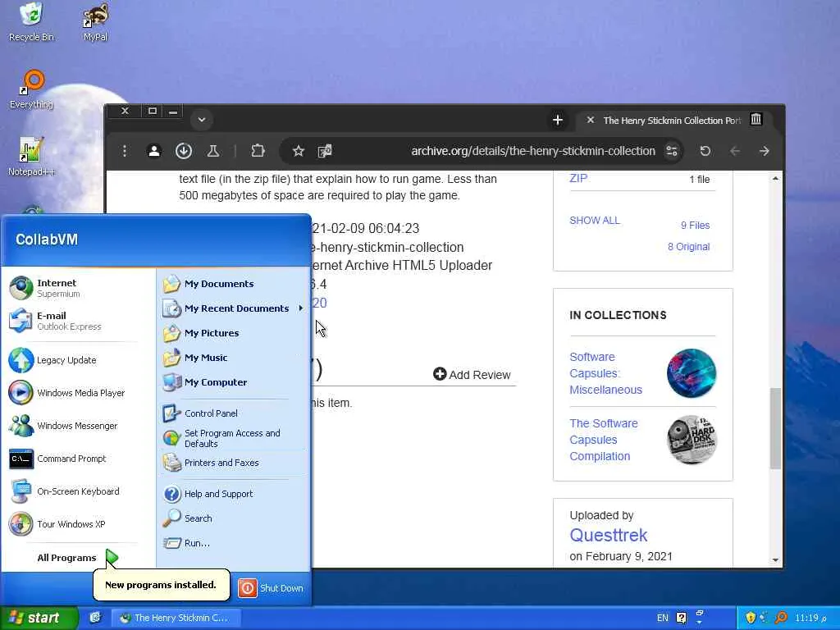Reload the archive.org page
Image resolution: width=840 pixels, height=630 pixels.
click(x=705, y=151)
